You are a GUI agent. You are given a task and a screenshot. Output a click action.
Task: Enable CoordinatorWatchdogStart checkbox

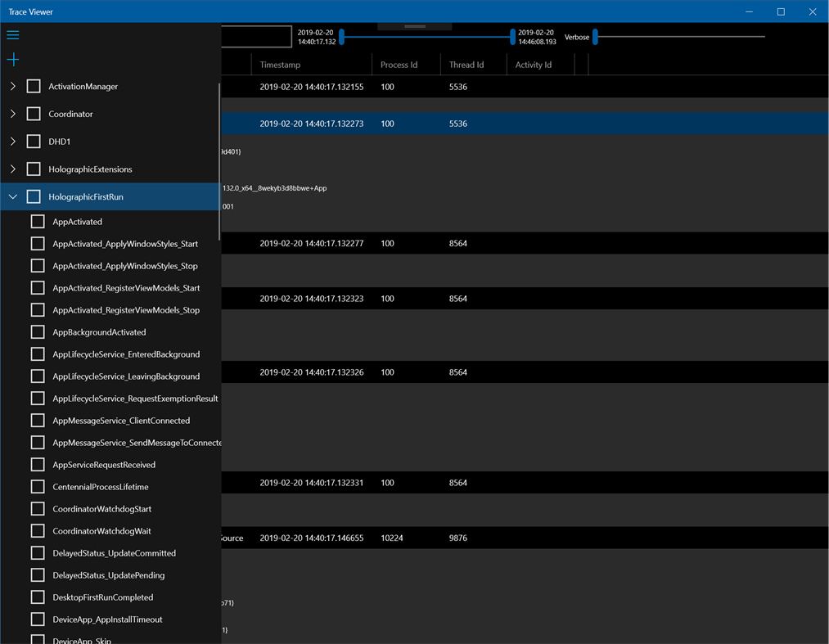38,509
